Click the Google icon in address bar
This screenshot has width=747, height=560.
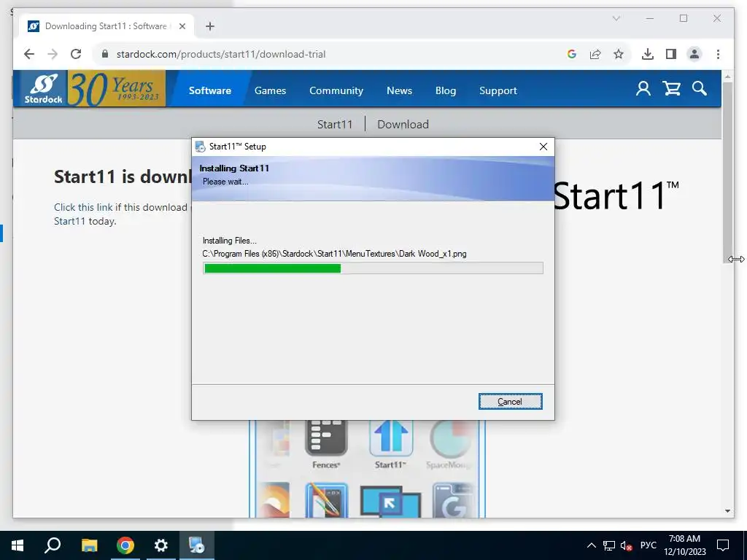tap(572, 54)
